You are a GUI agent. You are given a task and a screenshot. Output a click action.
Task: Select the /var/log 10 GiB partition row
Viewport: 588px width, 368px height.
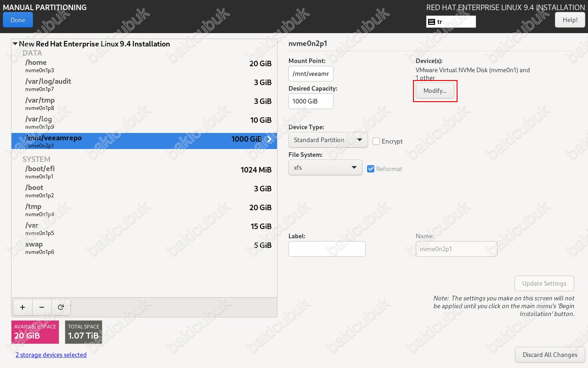tap(144, 123)
